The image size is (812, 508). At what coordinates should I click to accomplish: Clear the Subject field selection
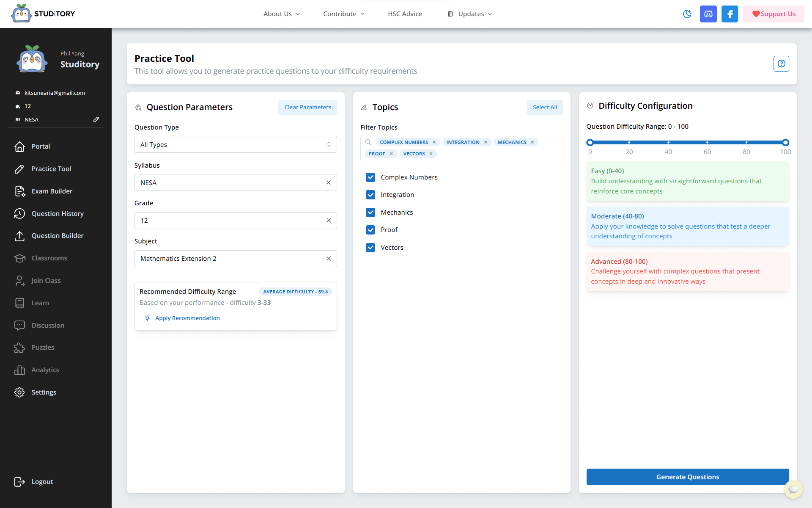329,259
